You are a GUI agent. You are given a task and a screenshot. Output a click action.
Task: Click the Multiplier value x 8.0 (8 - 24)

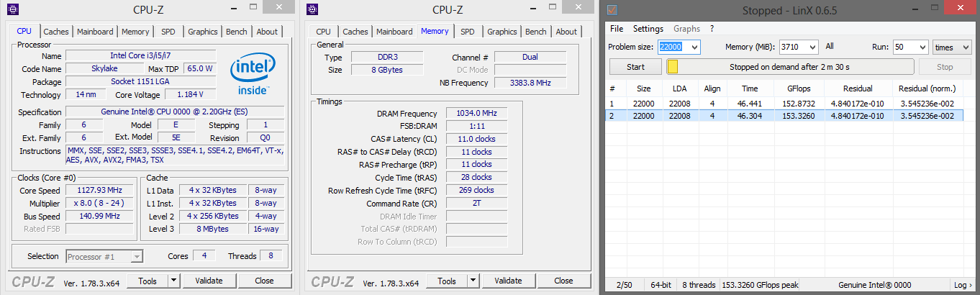click(99, 204)
